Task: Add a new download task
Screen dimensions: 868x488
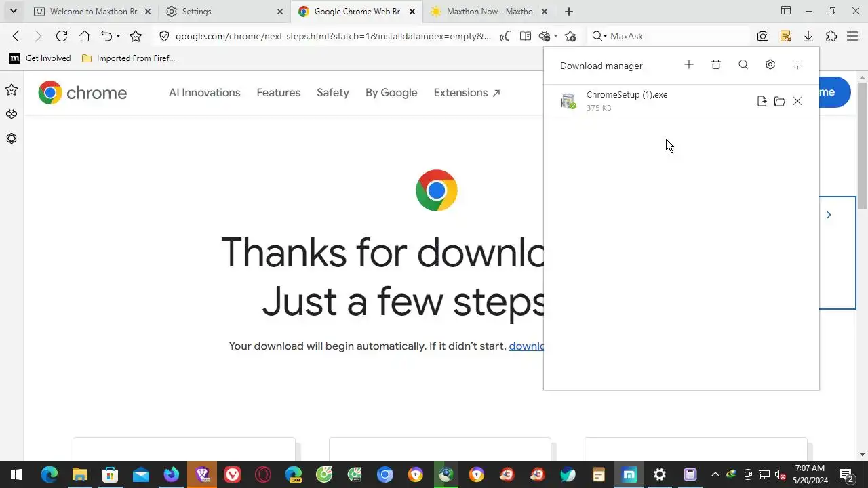Action: [x=689, y=64]
